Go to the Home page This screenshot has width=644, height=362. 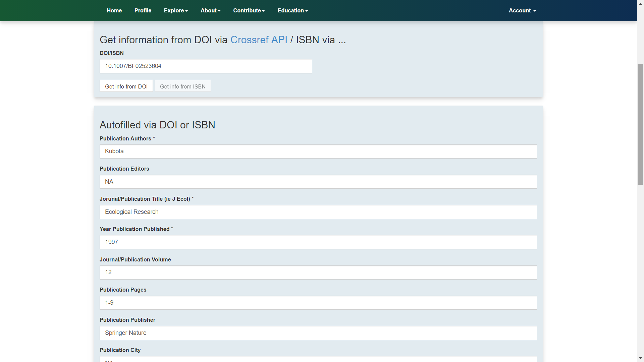click(x=114, y=10)
